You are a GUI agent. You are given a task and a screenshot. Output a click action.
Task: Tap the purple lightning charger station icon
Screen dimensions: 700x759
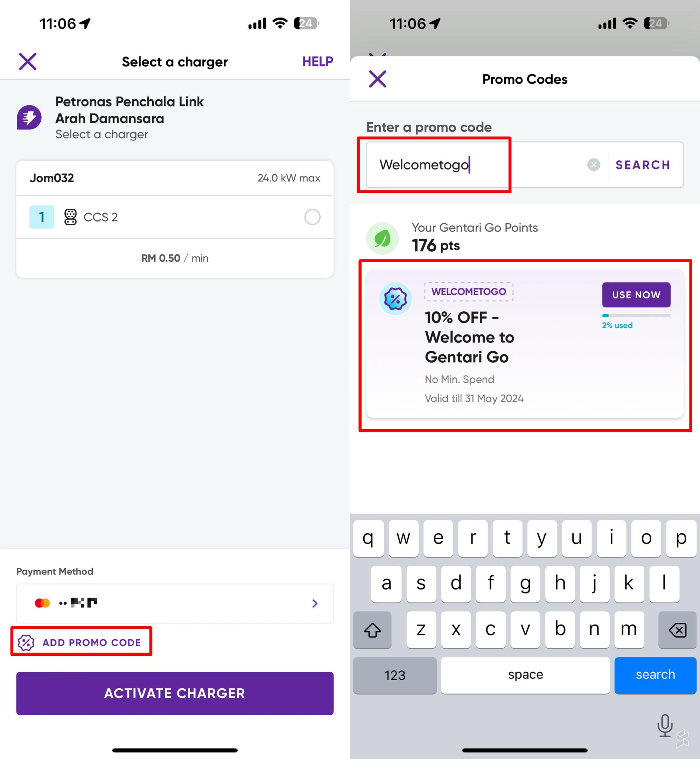(29, 118)
